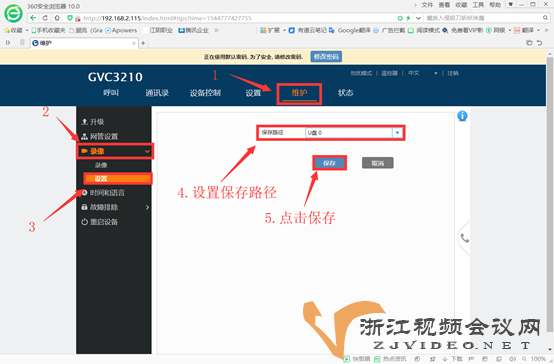Viewport: 554px width, 364px height.
Task: Go to browser home page icon
Action: (x=57, y=18)
